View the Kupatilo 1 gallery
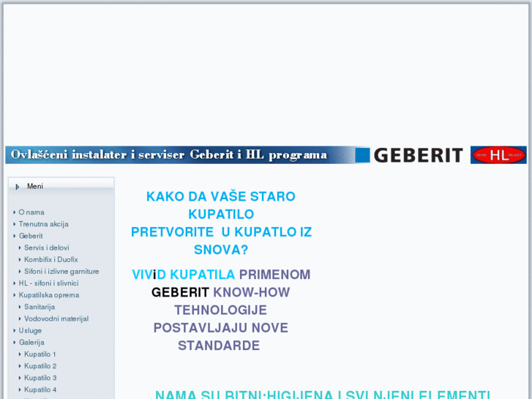 click(x=40, y=354)
